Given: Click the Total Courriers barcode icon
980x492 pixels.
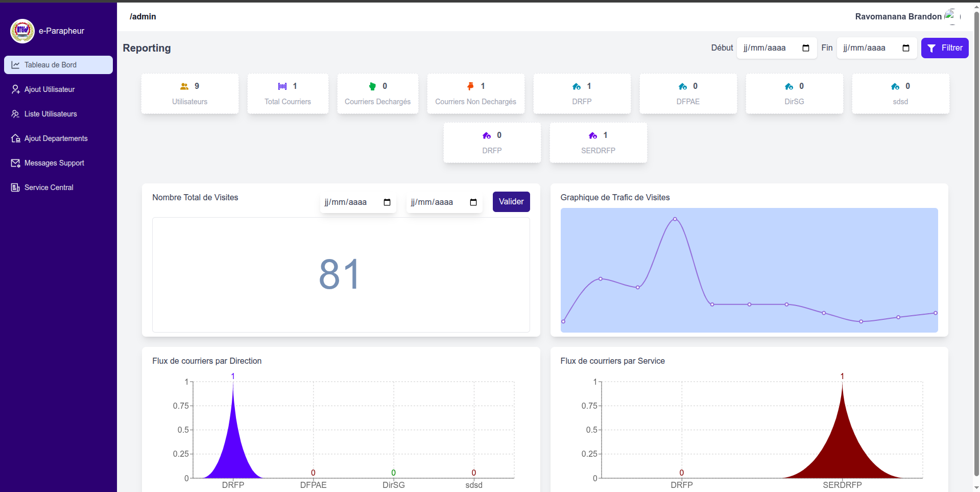Looking at the screenshot, I should tap(282, 86).
